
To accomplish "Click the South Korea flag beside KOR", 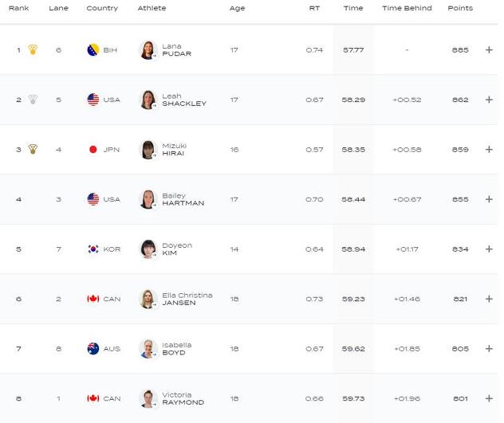I will click(x=93, y=249).
